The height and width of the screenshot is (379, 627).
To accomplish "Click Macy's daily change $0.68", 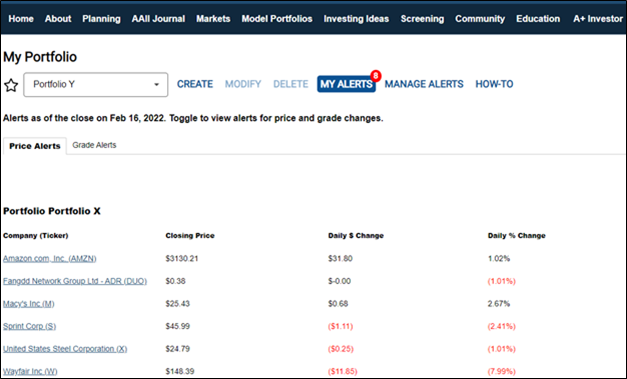I will pos(338,304).
